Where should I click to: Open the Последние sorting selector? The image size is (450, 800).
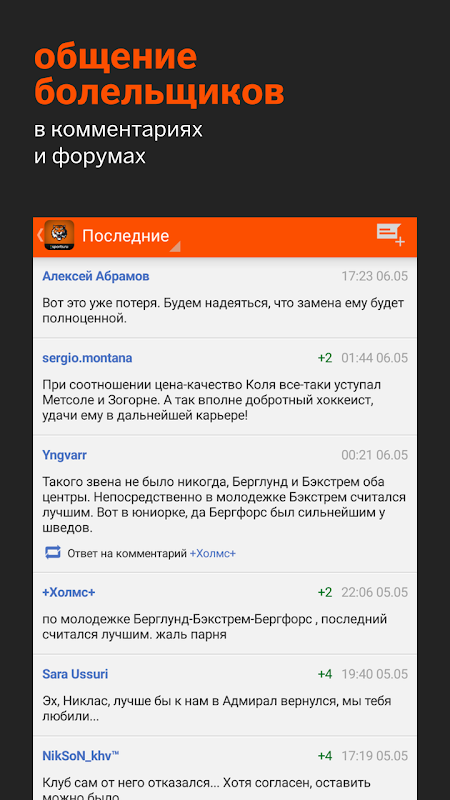(x=126, y=236)
